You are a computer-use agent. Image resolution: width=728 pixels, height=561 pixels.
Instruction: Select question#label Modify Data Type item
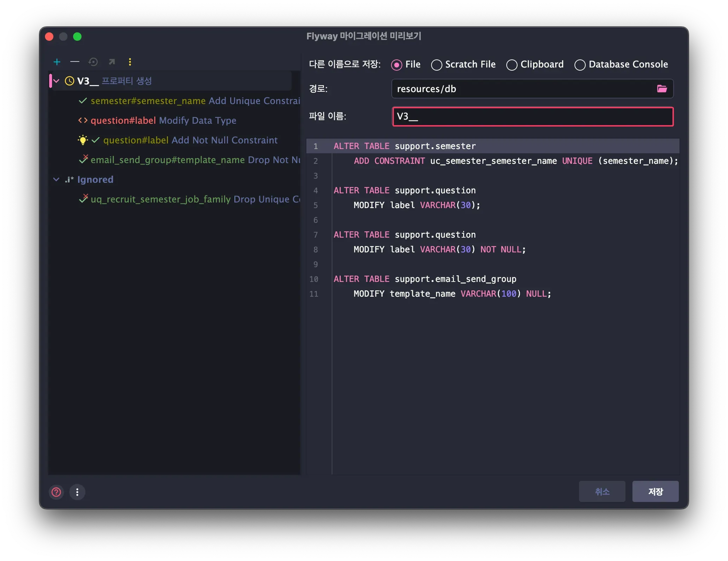click(x=163, y=121)
